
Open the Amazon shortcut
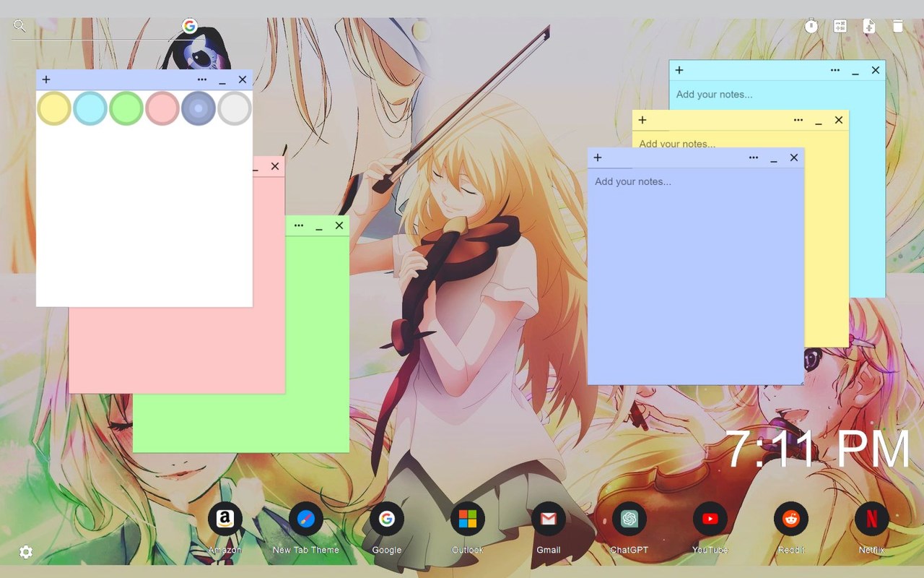click(x=225, y=519)
